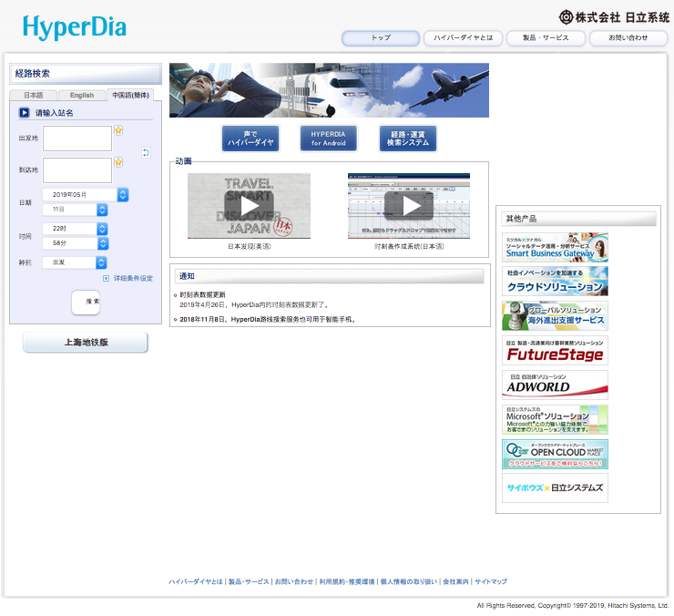674x616 pixels.
Task: Open the 种别 dropdown showing 出发
Action: click(74, 262)
